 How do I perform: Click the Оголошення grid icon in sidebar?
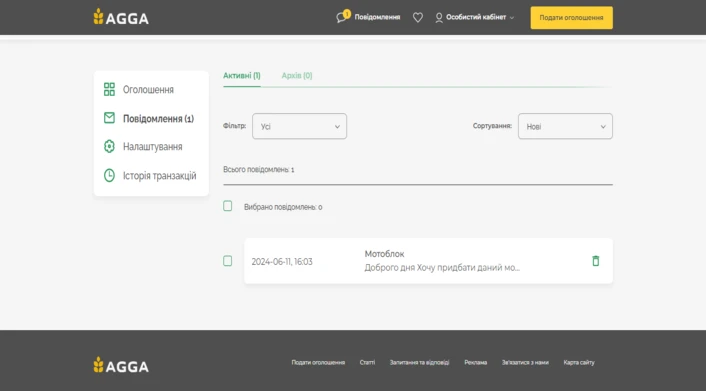109,89
